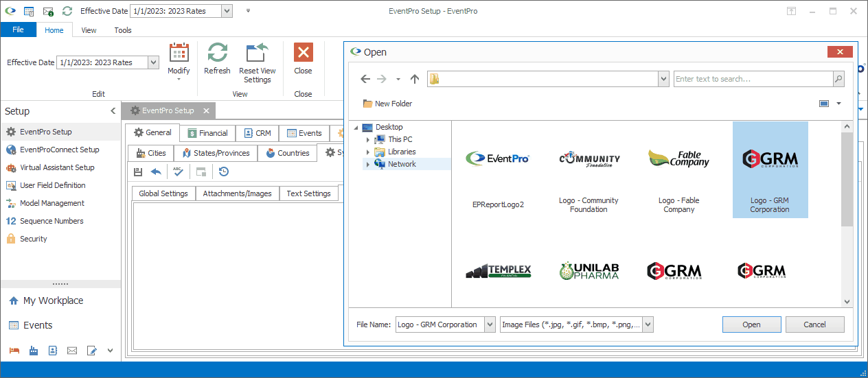
Task: Switch to the Home ribbon tab
Action: tap(54, 30)
